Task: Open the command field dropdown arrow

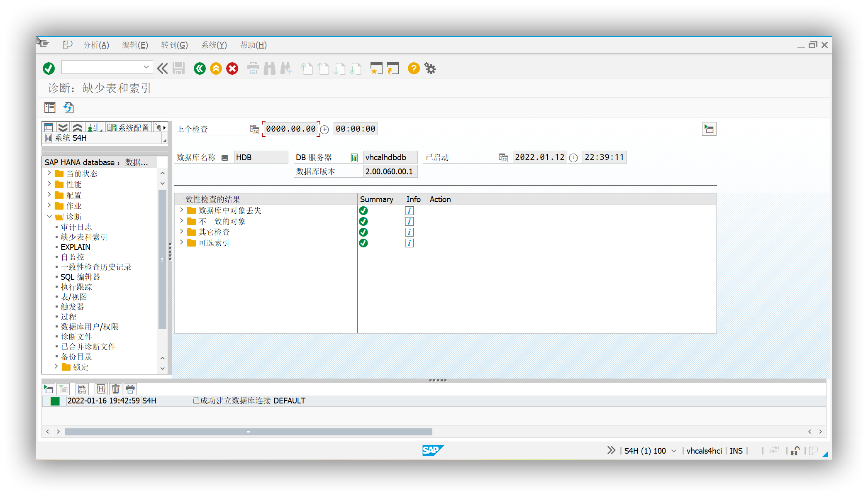Action: 146,67
